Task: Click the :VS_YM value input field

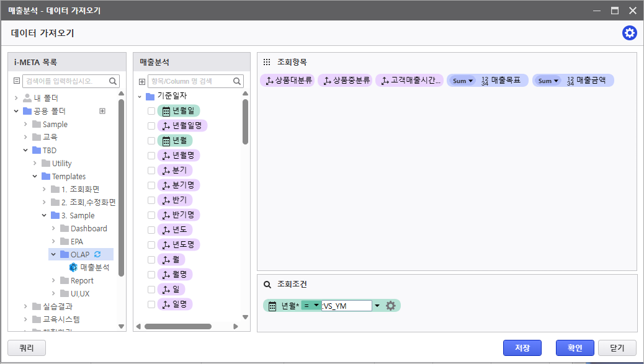Action: 346,306
